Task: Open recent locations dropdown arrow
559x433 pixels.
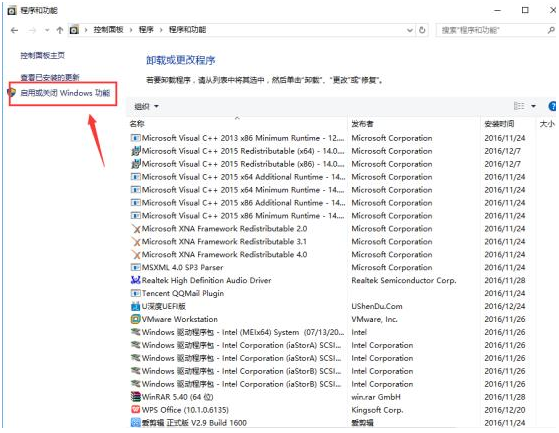Action: pos(47,31)
